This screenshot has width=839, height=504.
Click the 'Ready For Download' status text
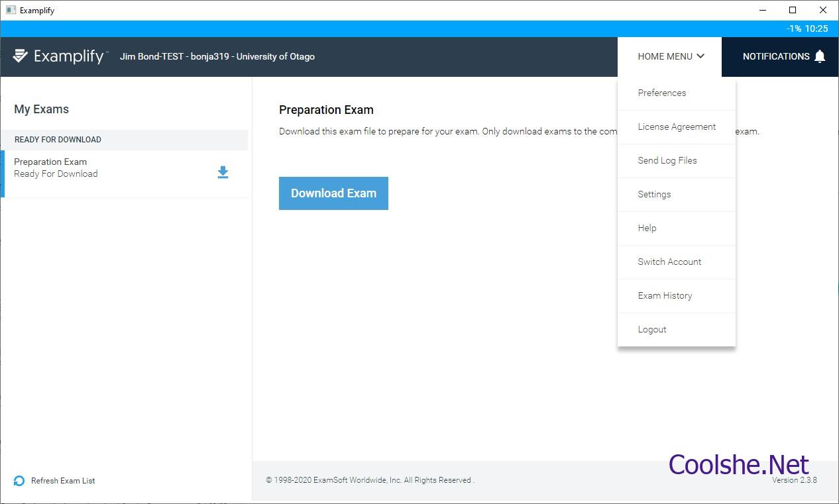pos(56,174)
